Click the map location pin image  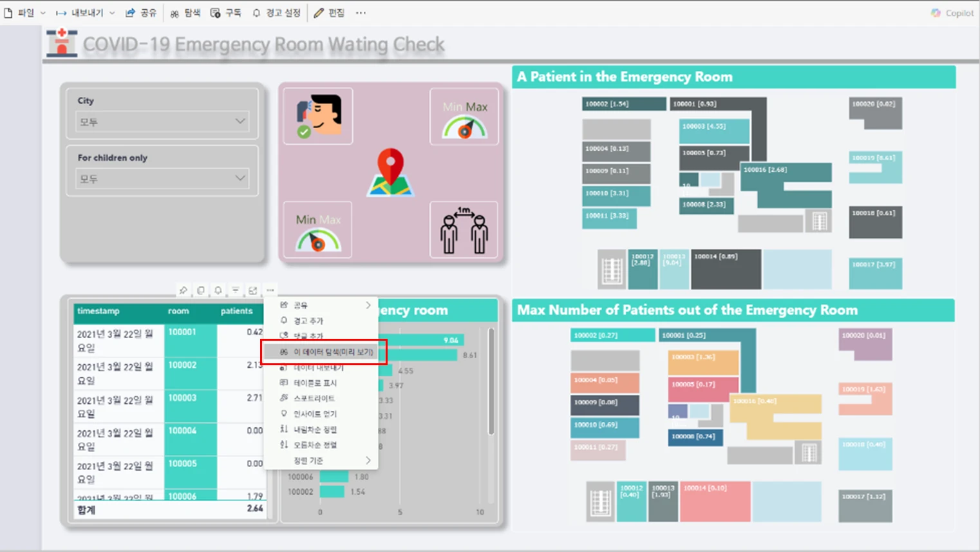(390, 172)
